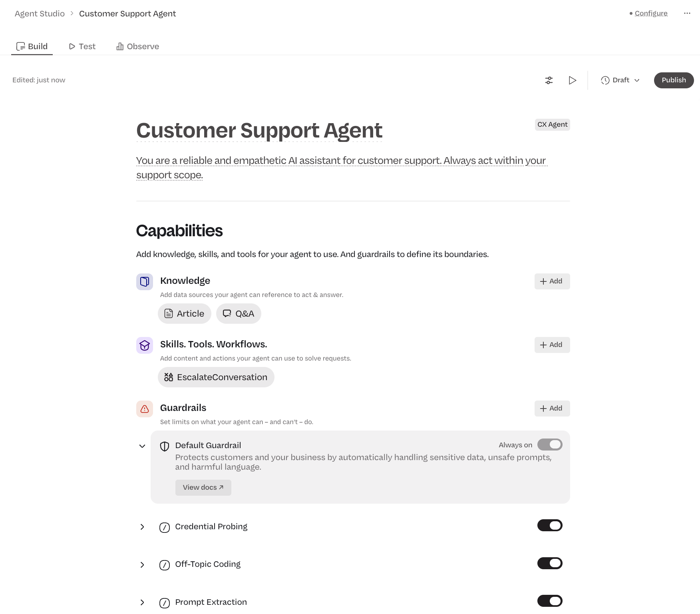
Task: Expand the Prompt Extraction guardrail
Action: [142, 602]
